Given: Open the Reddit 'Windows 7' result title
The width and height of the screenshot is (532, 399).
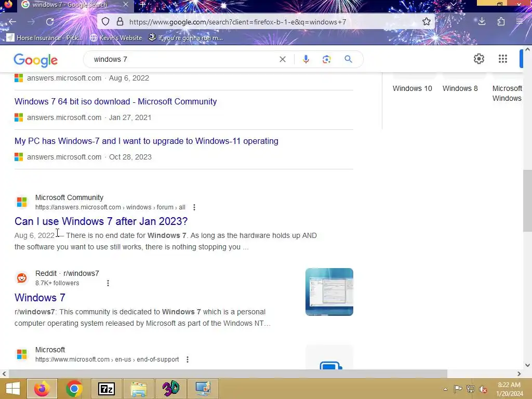Looking at the screenshot, I should [39, 298].
